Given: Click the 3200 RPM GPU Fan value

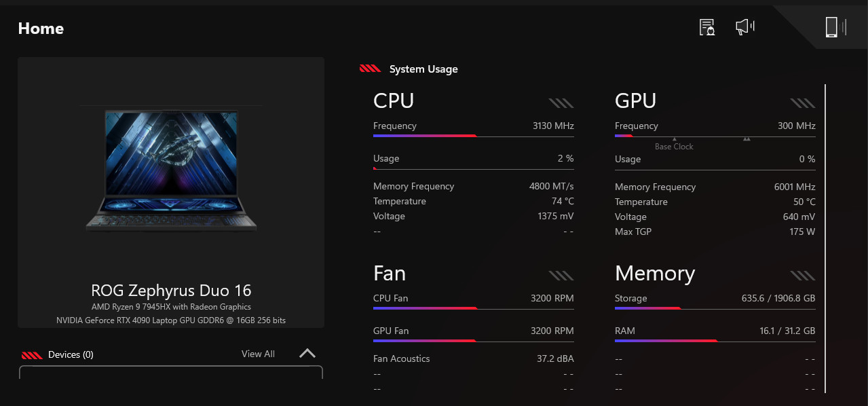Looking at the screenshot, I should pos(552,331).
